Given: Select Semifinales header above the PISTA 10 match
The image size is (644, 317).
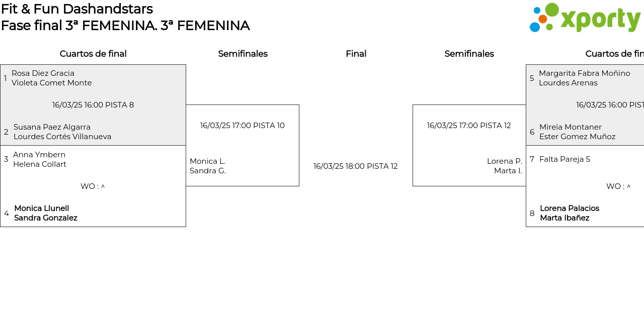Looking at the screenshot, I should [x=243, y=54].
